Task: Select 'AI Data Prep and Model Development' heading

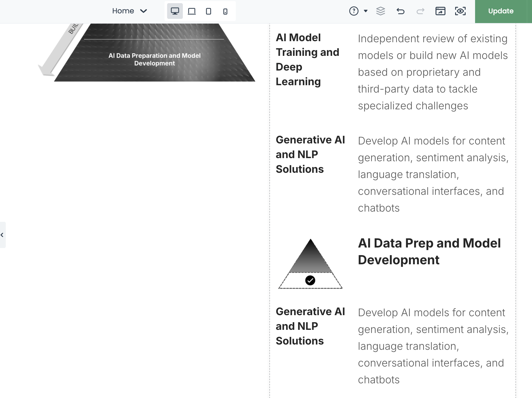Action: click(429, 251)
